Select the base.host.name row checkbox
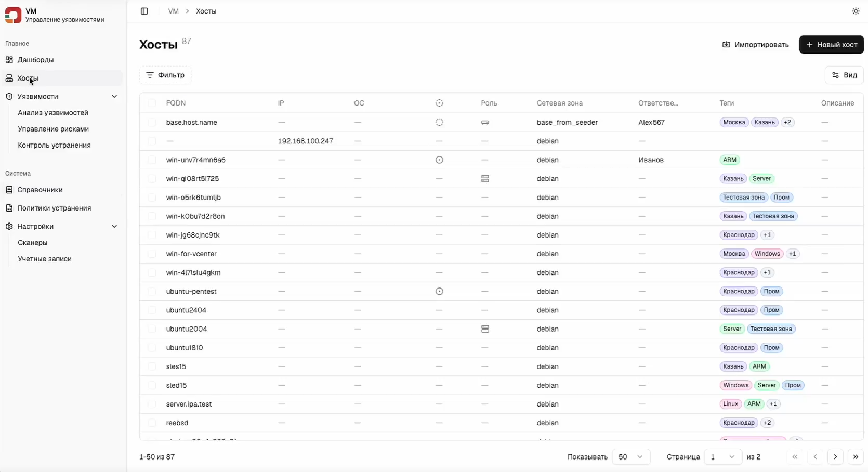Screen dimensions: 868x472 tap(152, 123)
